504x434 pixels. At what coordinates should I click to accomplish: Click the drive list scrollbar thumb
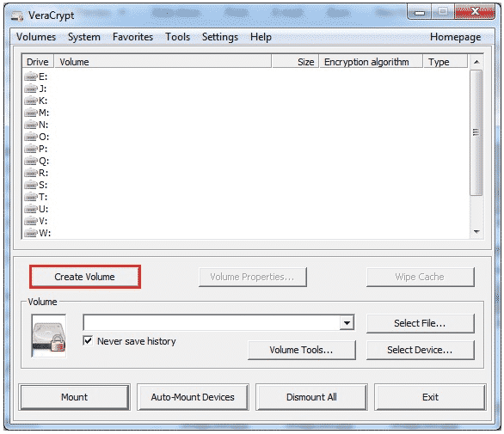(x=476, y=132)
